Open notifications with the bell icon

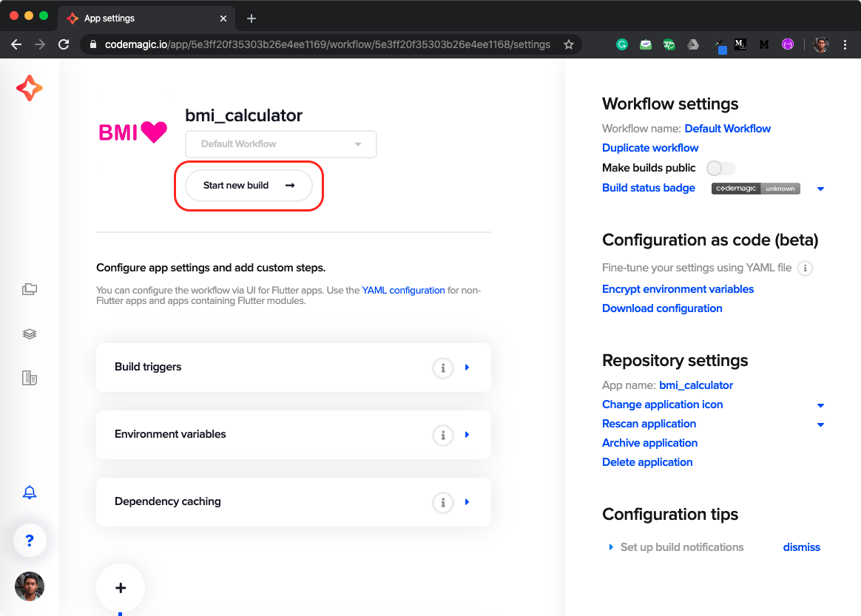point(29,492)
